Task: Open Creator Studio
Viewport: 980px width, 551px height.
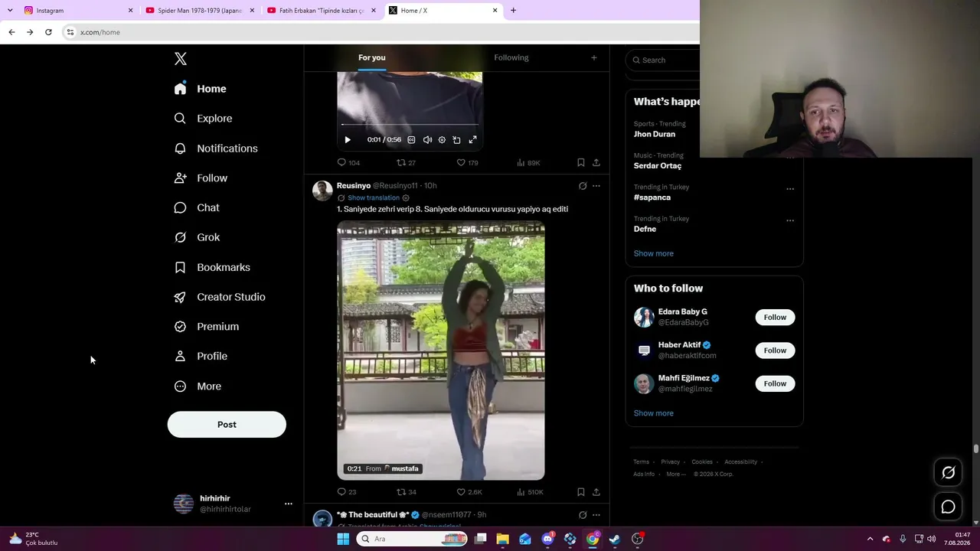Action: [x=220, y=297]
